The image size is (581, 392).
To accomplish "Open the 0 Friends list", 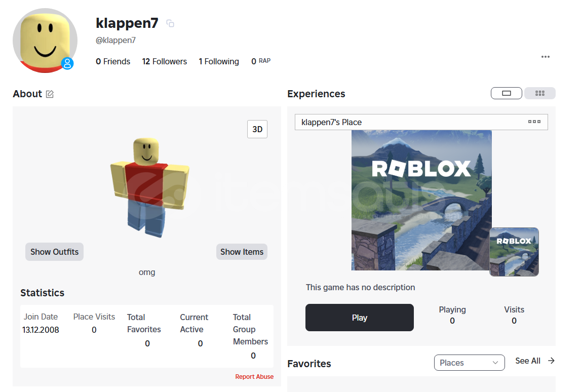I will tap(113, 61).
